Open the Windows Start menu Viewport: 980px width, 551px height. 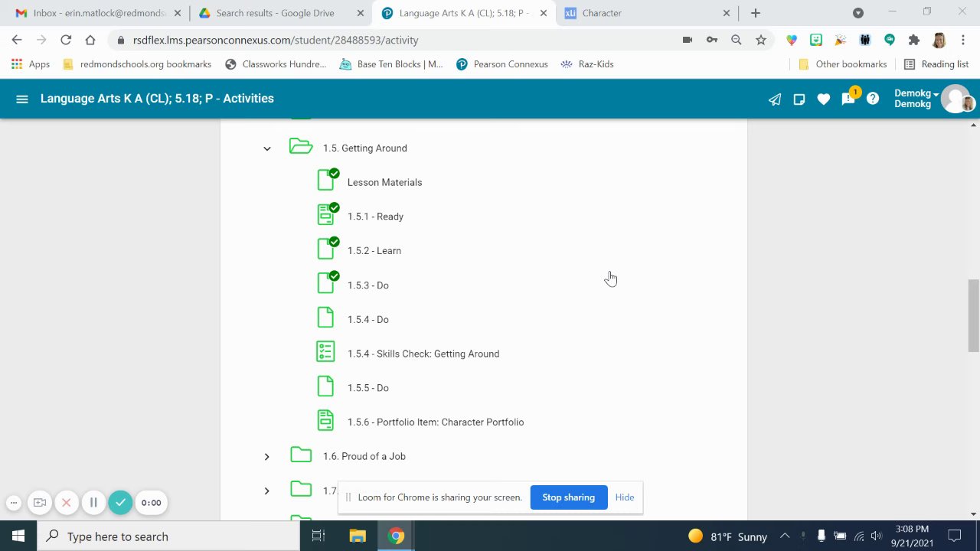(18, 536)
